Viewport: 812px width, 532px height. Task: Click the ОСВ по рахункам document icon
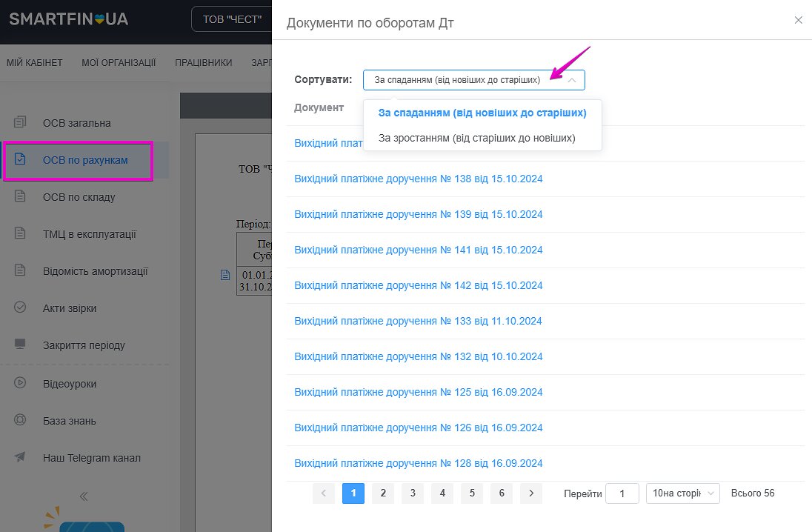coord(20,159)
